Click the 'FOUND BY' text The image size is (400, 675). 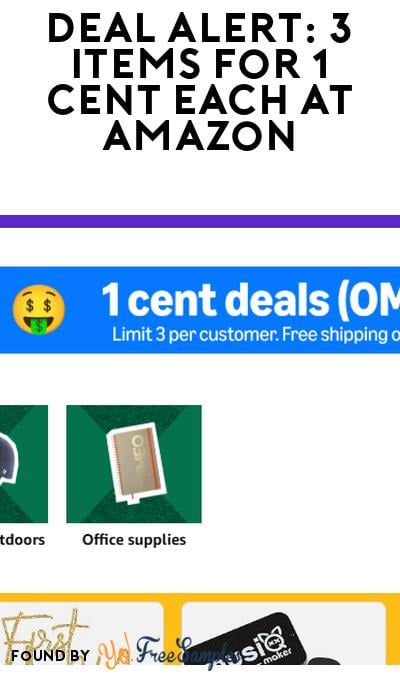50,656
